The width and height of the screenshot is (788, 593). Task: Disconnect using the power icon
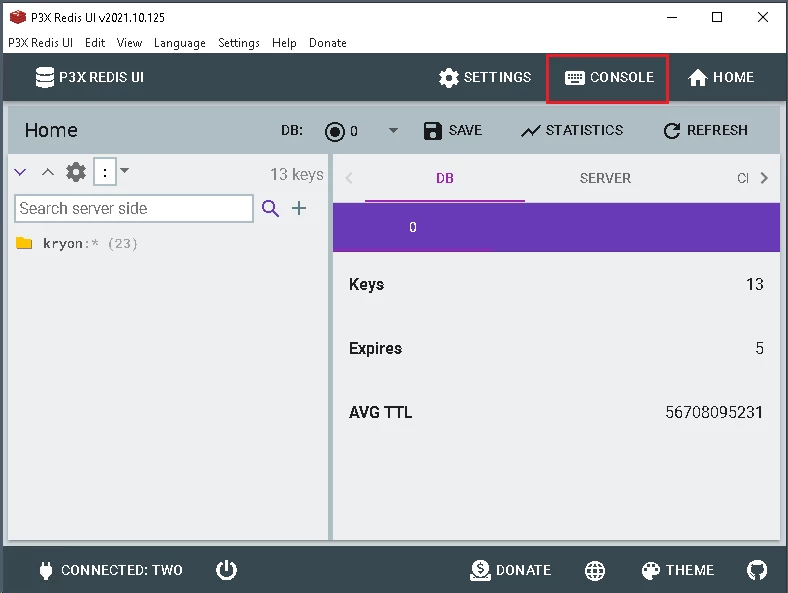pos(226,570)
